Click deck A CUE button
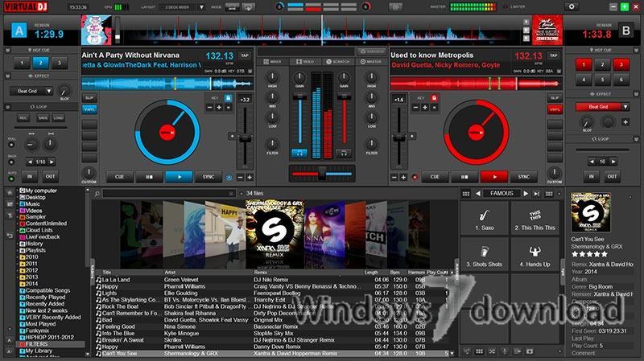Viewport: 644px width, 361px height. click(119, 177)
